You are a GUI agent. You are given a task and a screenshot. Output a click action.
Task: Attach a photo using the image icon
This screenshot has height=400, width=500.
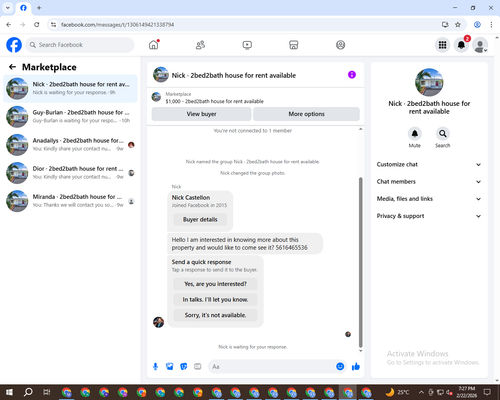click(x=170, y=367)
